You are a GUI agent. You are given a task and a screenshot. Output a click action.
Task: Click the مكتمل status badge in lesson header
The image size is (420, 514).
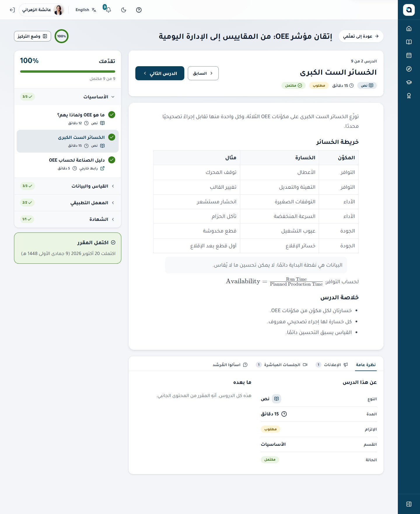[x=293, y=85]
